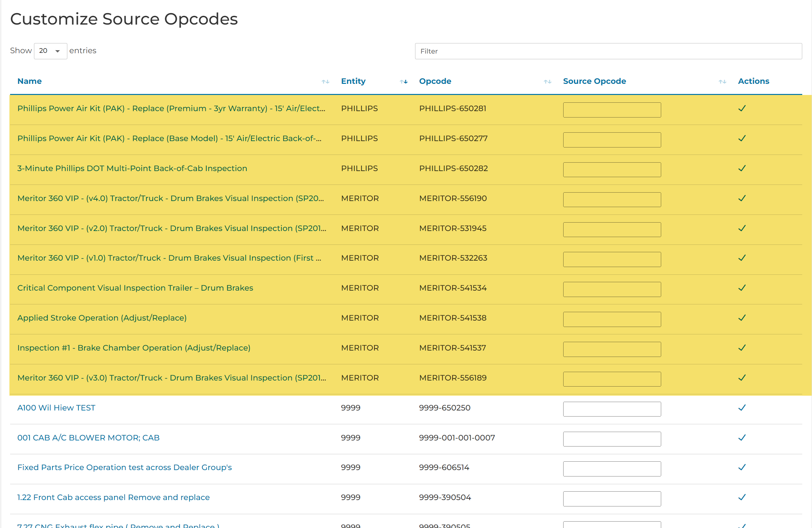Click the checkmark action for A100 Wil Hiew TEST
The height and width of the screenshot is (528, 812).
coord(742,407)
